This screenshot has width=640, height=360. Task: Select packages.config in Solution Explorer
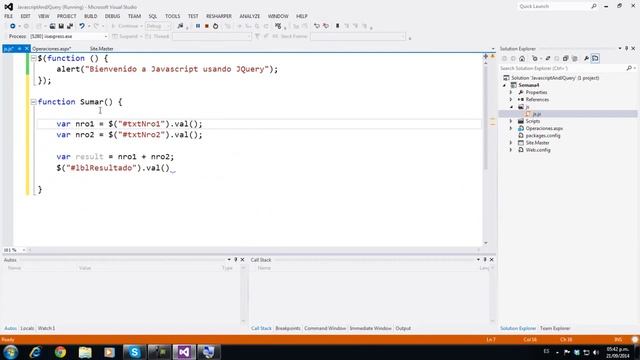(x=543, y=136)
